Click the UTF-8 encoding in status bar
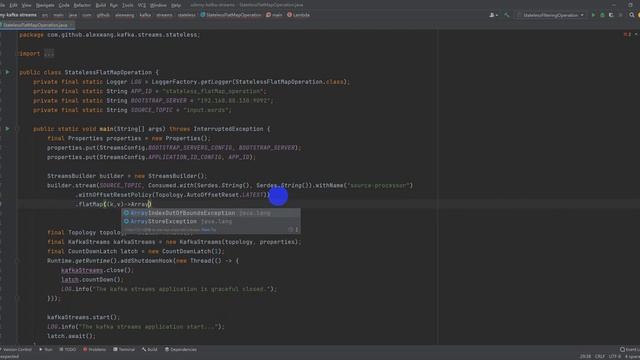This screenshot has width=640, height=360. point(615,356)
